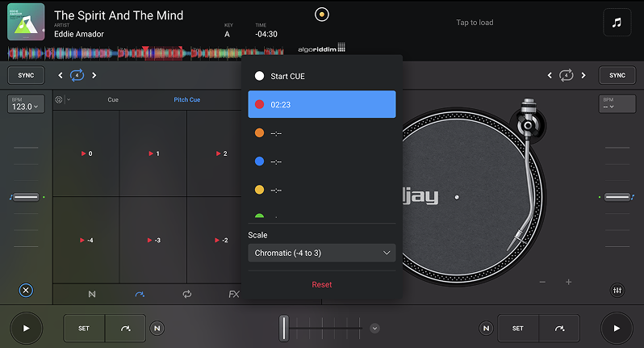Click the crossfader slider handle
This screenshot has width=644, height=348.
pyautogui.click(x=283, y=328)
